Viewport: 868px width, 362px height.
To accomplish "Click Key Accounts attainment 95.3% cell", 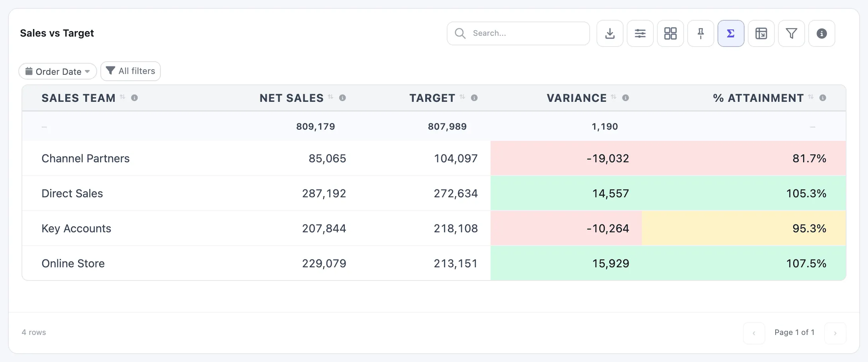I will 744,228.
